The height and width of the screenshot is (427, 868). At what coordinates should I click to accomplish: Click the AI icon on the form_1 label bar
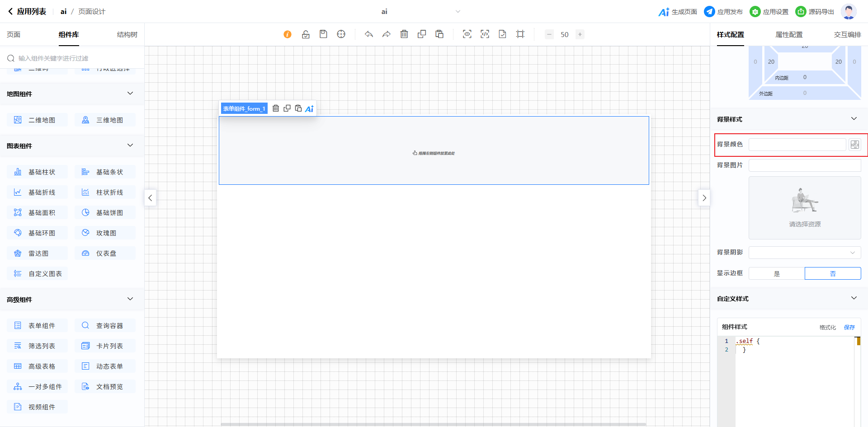(x=309, y=109)
